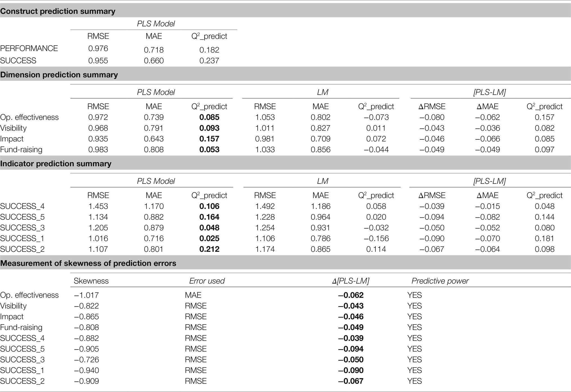The image size is (571, 392).
Task: Click LM Q2_predict value –0.073
Action: click(376, 117)
